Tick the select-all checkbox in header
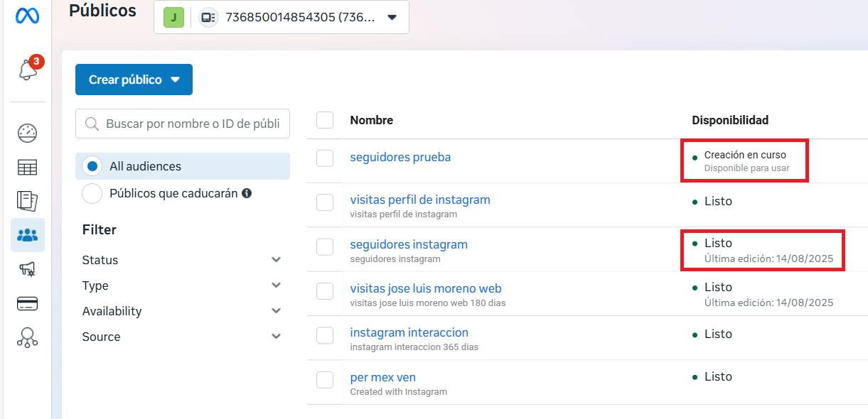The height and width of the screenshot is (419, 868). coord(325,120)
